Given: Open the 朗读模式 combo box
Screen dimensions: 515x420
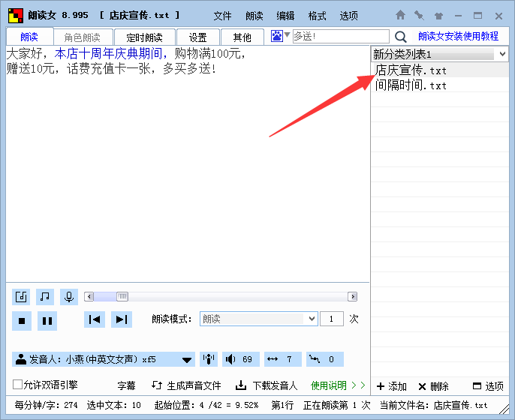Looking at the screenshot, I should [258, 319].
